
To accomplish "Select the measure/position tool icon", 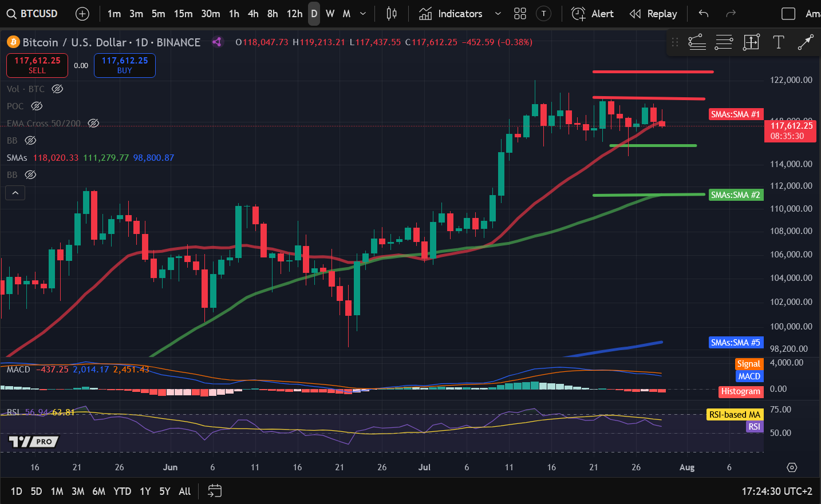I will [x=751, y=42].
